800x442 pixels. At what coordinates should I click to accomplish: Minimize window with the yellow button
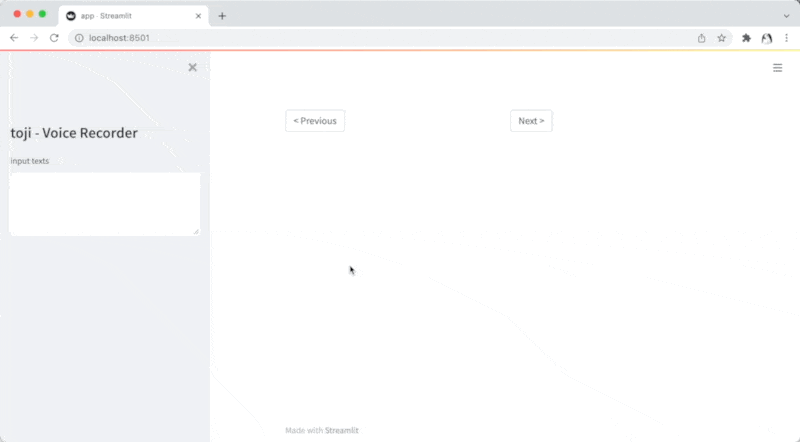click(30, 14)
